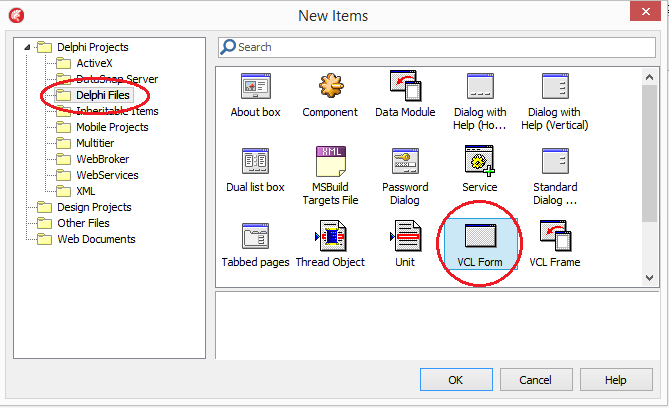669x408 pixels.
Task: Choose the VCL Frame item
Action: (x=555, y=245)
